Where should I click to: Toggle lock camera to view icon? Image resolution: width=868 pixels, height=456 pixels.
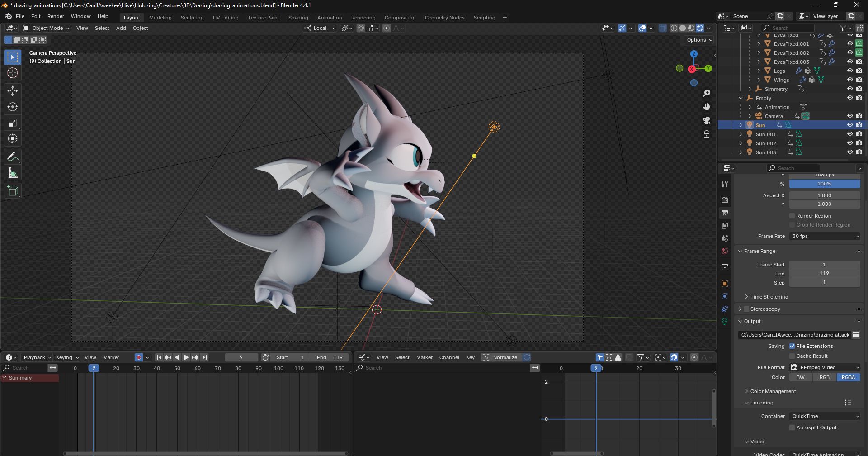pos(707,134)
